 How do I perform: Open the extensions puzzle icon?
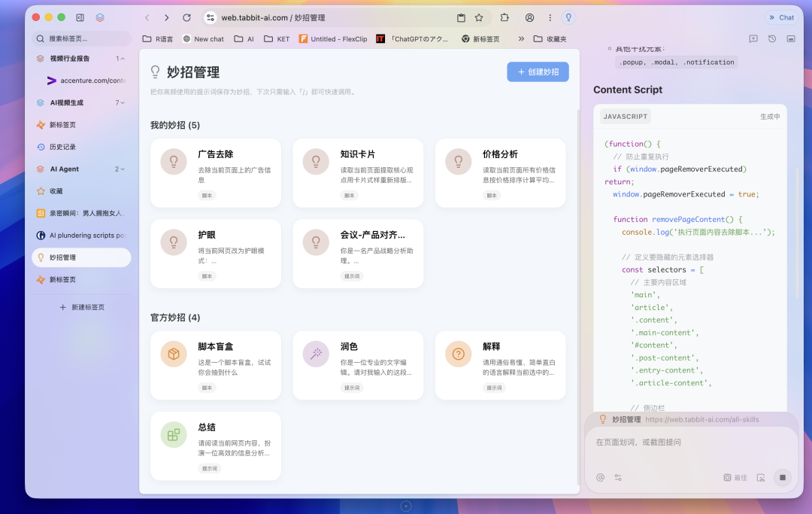(504, 17)
